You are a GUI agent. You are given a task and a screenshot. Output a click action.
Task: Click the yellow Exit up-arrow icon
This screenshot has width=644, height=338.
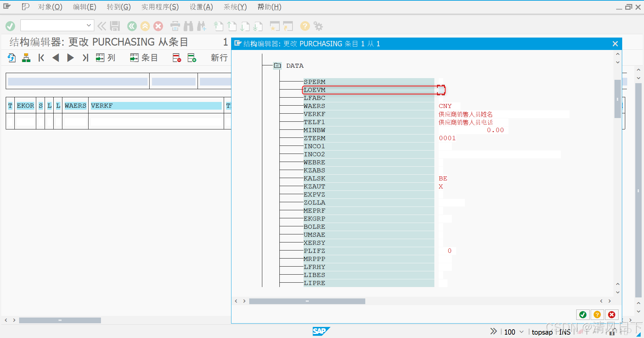tap(145, 26)
